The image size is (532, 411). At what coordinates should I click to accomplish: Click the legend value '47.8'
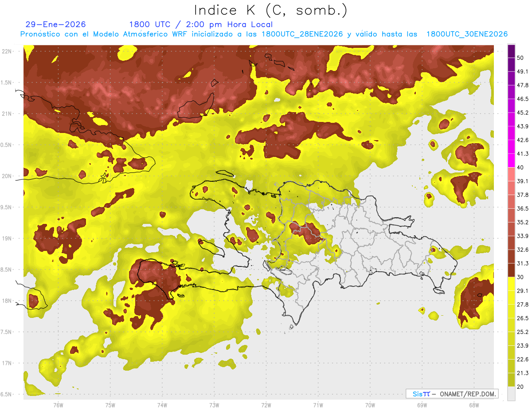(x=523, y=85)
